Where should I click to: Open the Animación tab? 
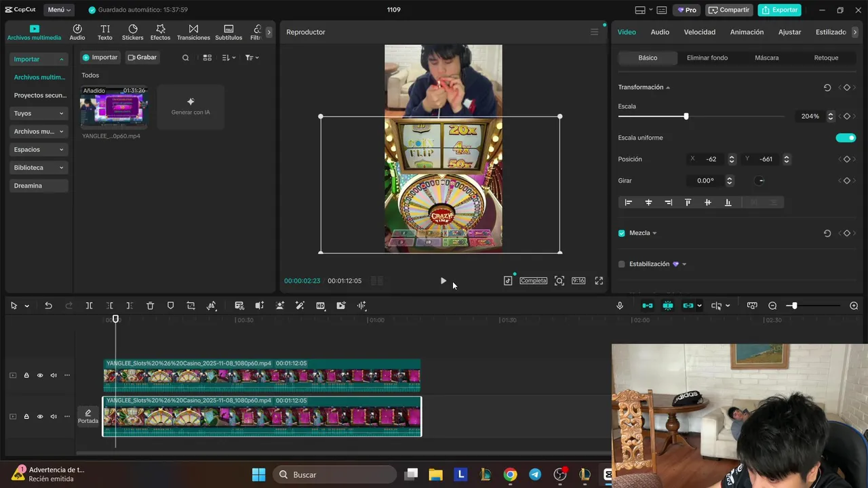747,32
